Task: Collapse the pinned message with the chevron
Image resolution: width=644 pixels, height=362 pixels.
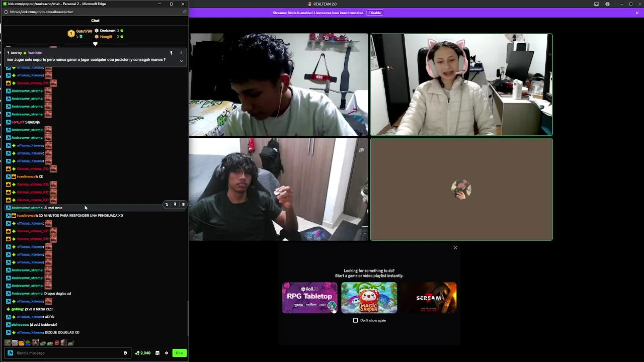Action: pyautogui.click(x=181, y=61)
